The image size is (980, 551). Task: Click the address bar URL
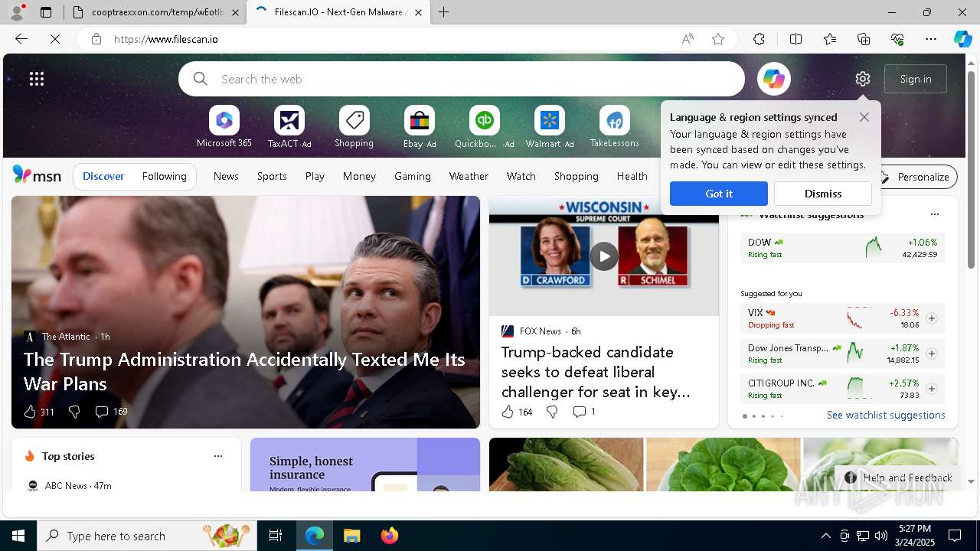pyautogui.click(x=166, y=39)
